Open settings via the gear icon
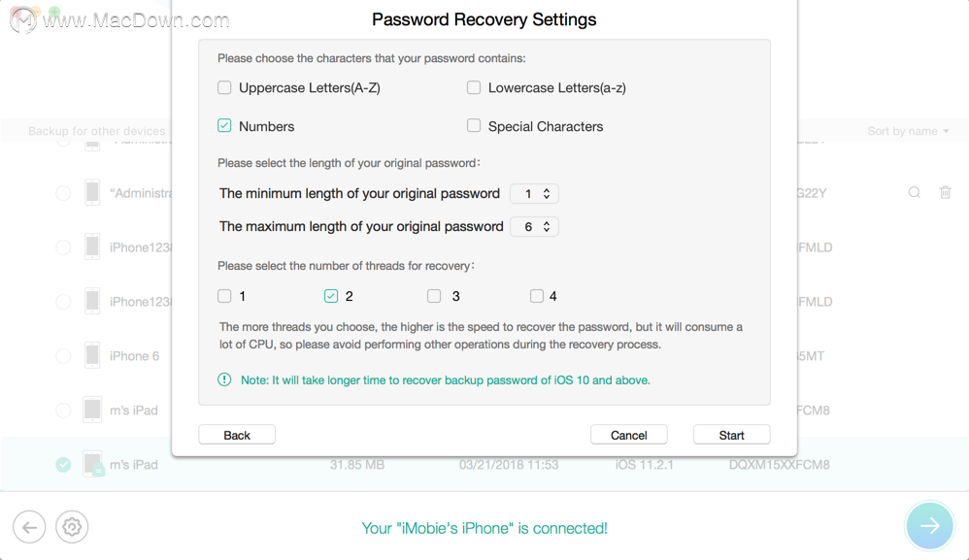The image size is (969, 560). [72, 527]
